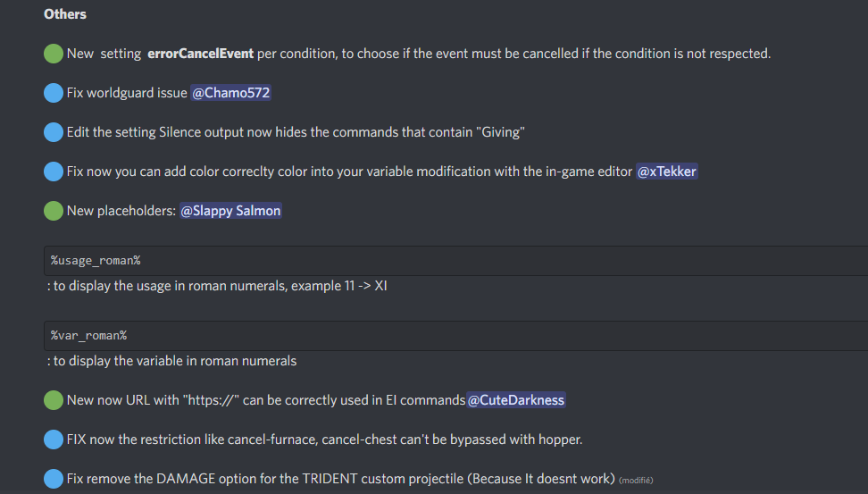Open the @Chamo572 user mention
868x494 pixels.
tap(230, 93)
